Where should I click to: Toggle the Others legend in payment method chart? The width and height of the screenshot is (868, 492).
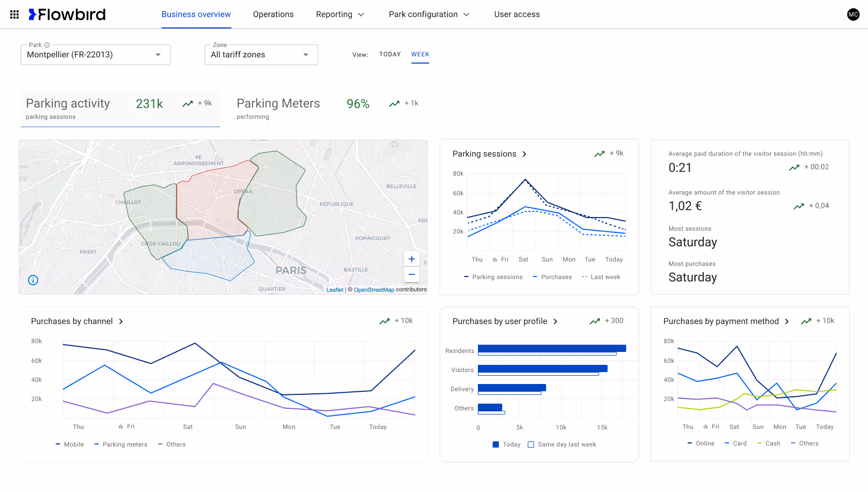[804, 443]
